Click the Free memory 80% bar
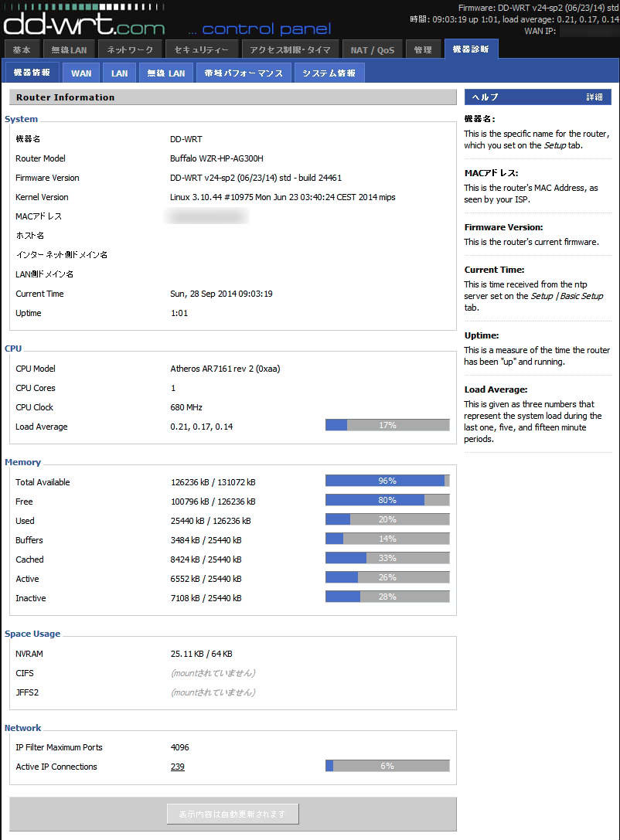This screenshot has height=840, width=620. [x=387, y=500]
